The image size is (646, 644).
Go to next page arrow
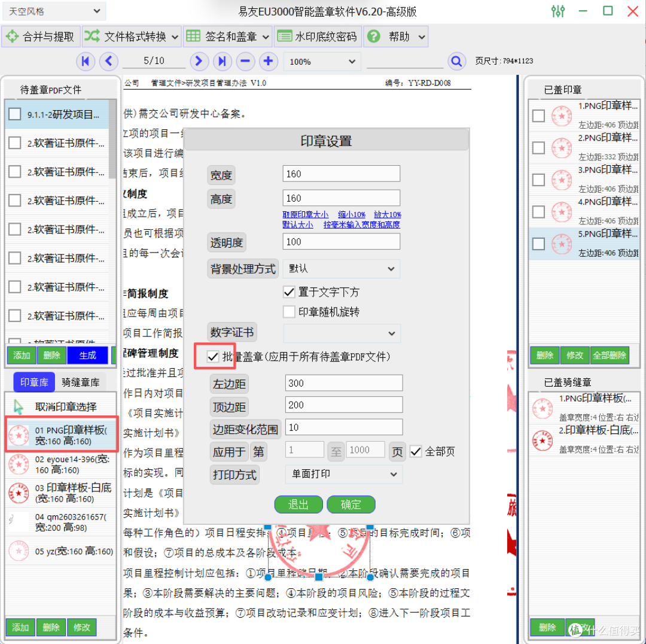pos(199,62)
